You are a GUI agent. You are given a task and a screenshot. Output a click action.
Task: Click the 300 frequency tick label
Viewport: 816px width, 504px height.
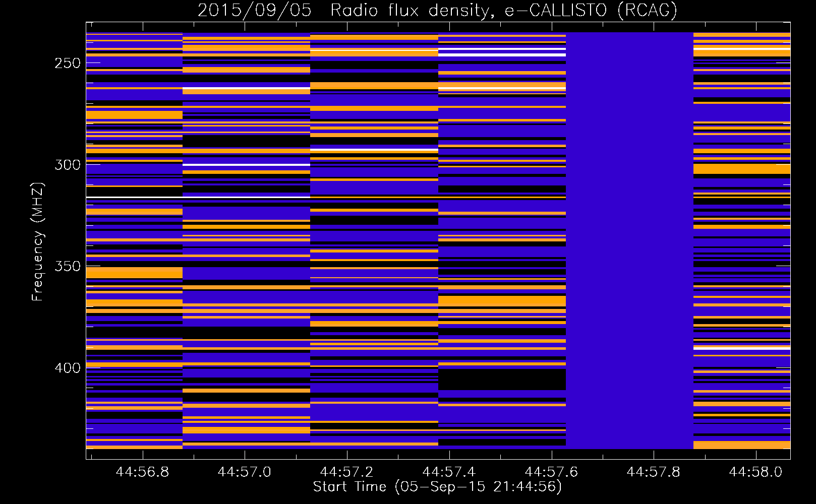pos(68,165)
